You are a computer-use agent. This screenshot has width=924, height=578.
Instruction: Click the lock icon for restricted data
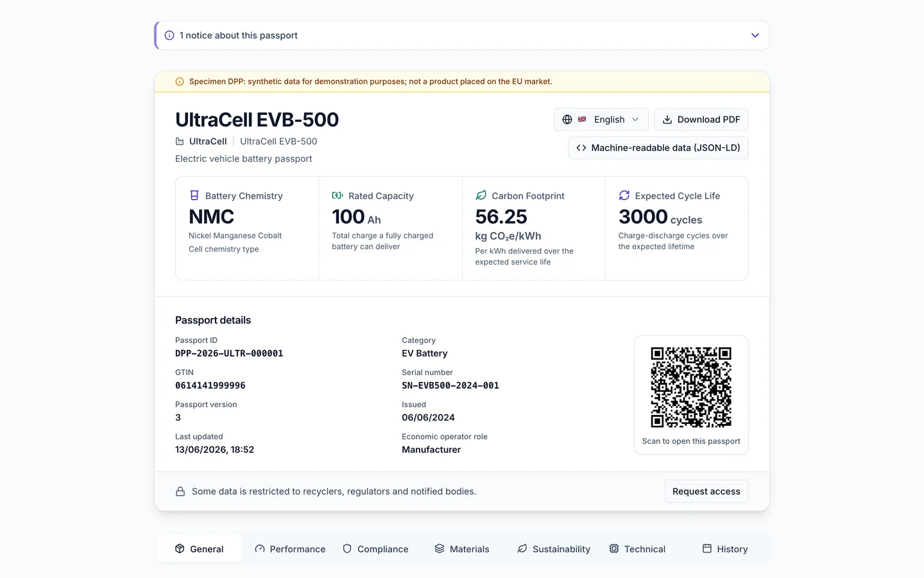[181, 491]
